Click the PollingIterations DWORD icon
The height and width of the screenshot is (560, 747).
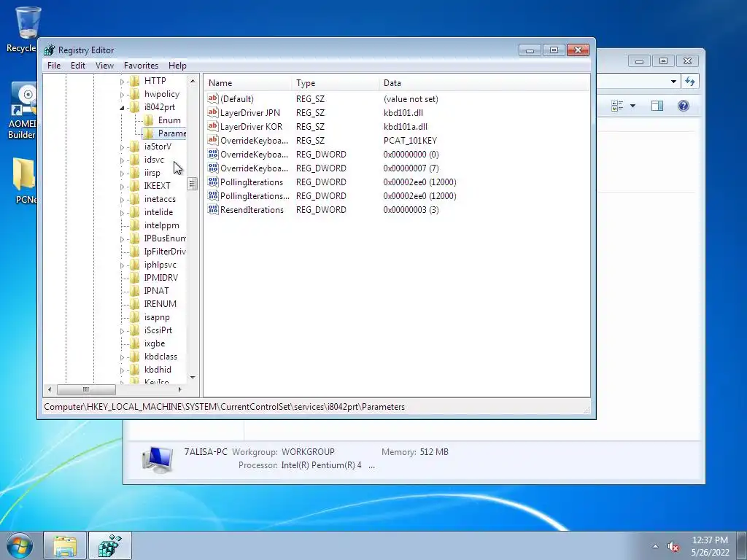213,182
